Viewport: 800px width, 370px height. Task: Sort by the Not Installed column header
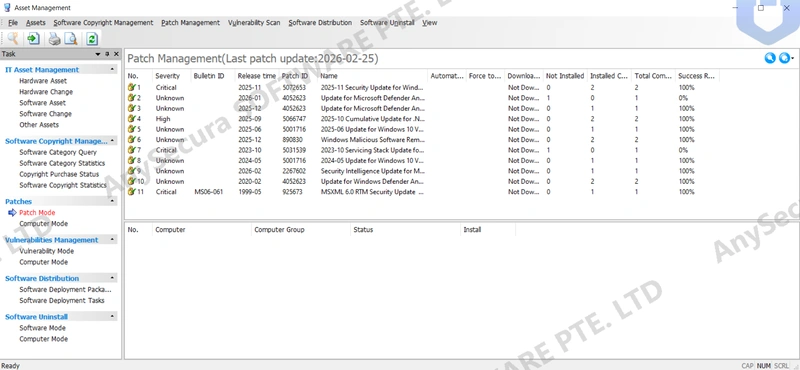click(565, 76)
